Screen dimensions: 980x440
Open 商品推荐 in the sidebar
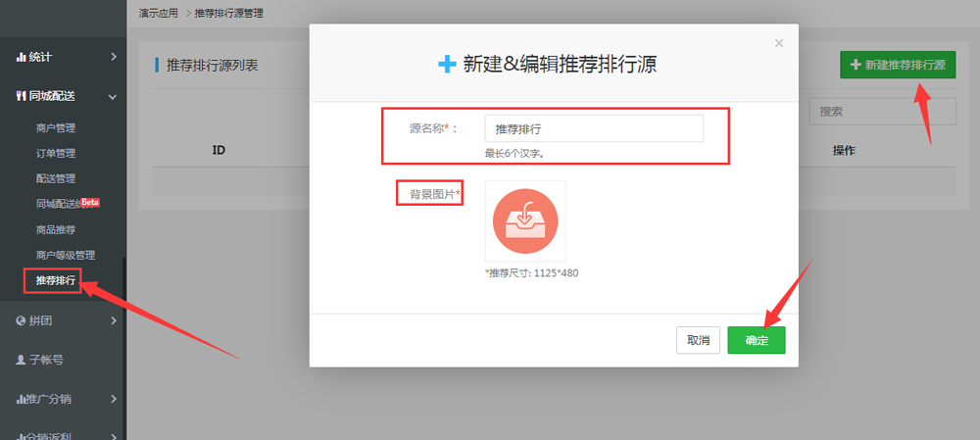click(x=55, y=229)
